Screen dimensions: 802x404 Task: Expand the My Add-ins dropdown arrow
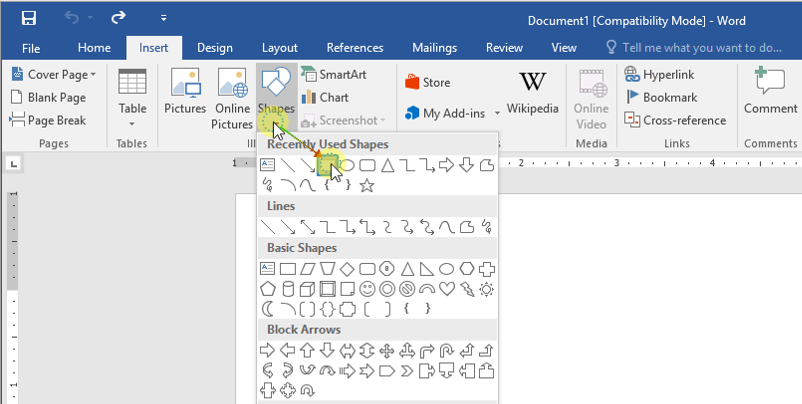497,113
